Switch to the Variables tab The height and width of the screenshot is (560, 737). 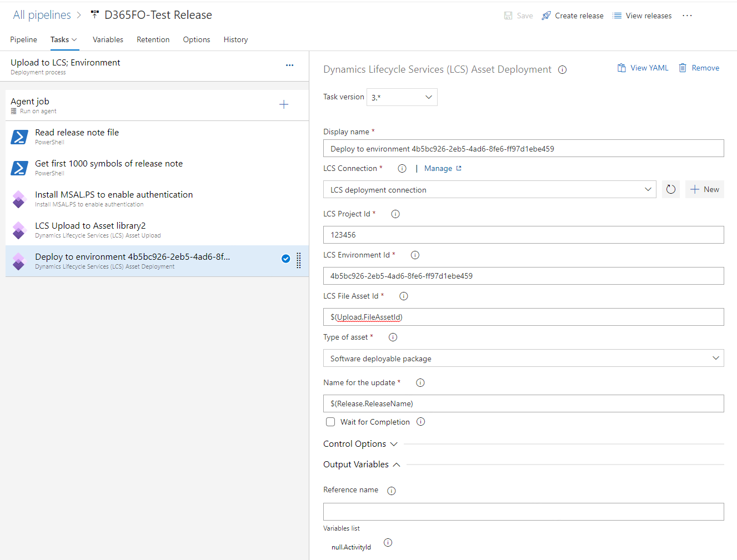tap(108, 39)
